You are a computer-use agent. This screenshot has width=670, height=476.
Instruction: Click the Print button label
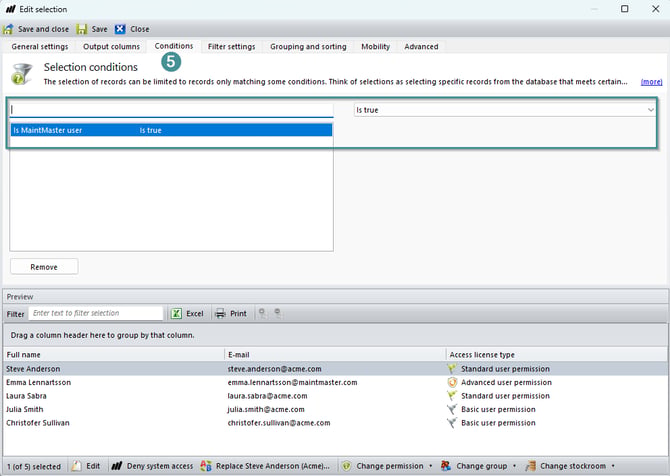tap(238, 314)
